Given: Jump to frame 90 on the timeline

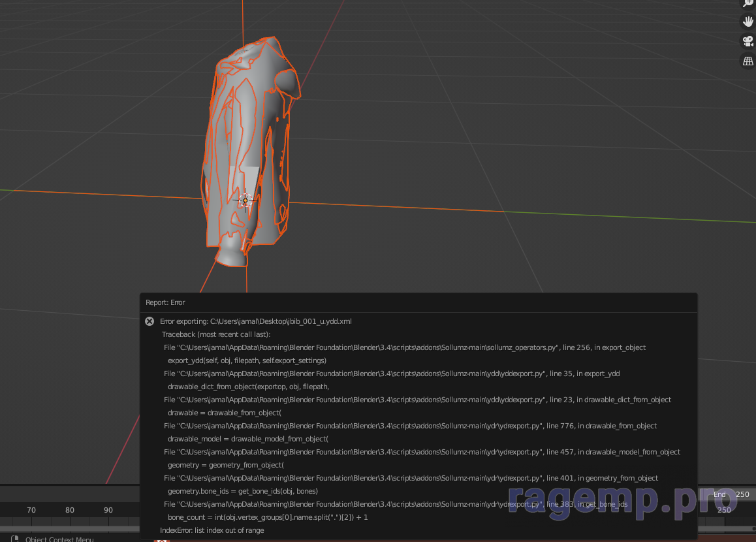Looking at the screenshot, I should tap(108, 510).
